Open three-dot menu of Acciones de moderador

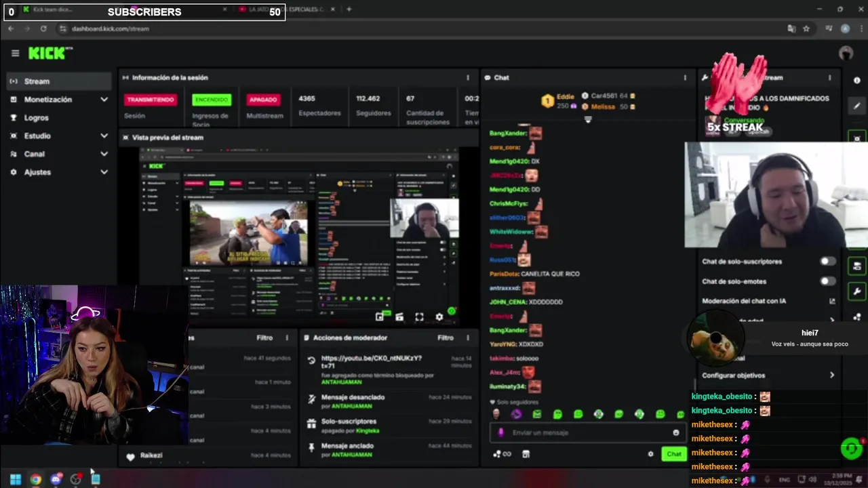point(467,338)
